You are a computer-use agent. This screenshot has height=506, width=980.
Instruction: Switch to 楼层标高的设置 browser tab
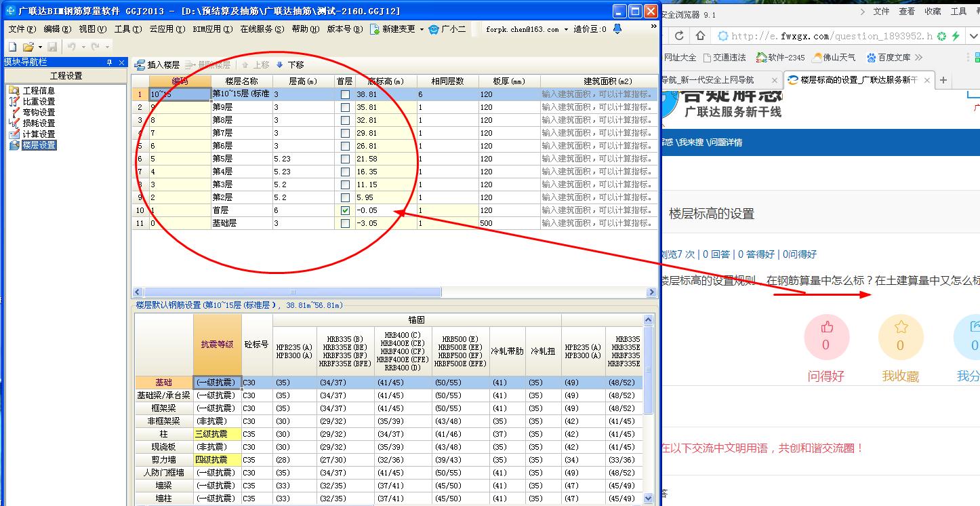[x=858, y=80]
